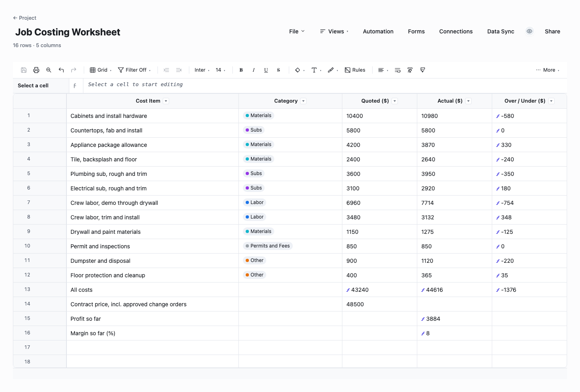The height and width of the screenshot is (392, 580).
Task: Toggle text wrapping icon
Action: point(398,70)
